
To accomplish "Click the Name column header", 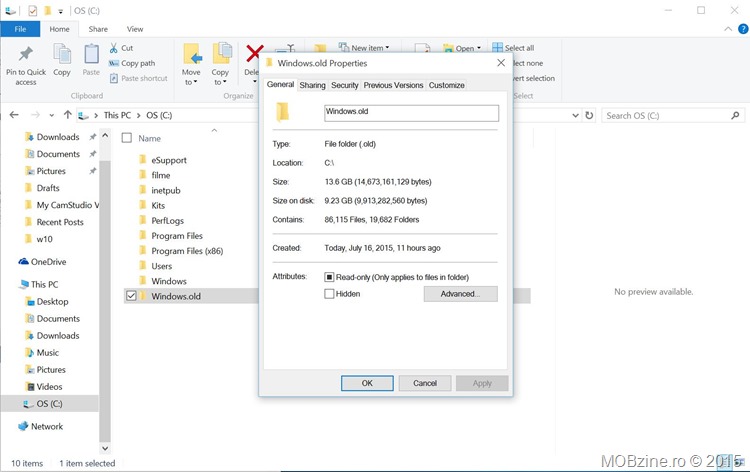I will [x=149, y=138].
